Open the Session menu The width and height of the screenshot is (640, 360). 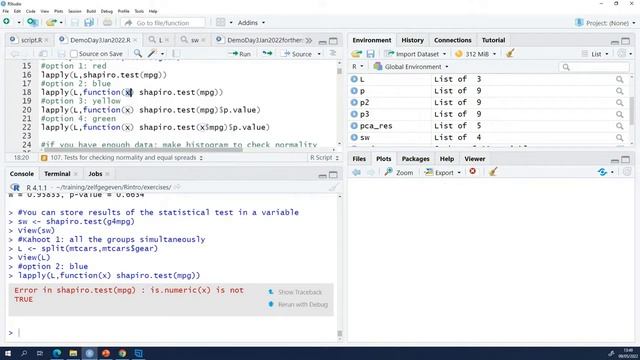pos(74,11)
